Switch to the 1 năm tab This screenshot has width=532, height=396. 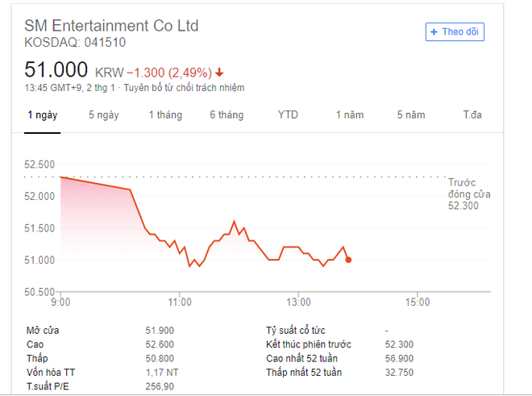(x=350, y=115)
